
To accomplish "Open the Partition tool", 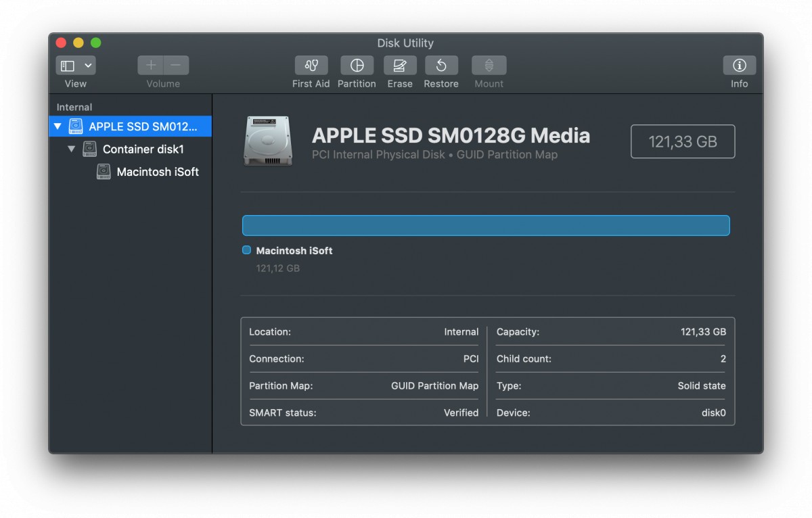I will click(x=357, y=66).
